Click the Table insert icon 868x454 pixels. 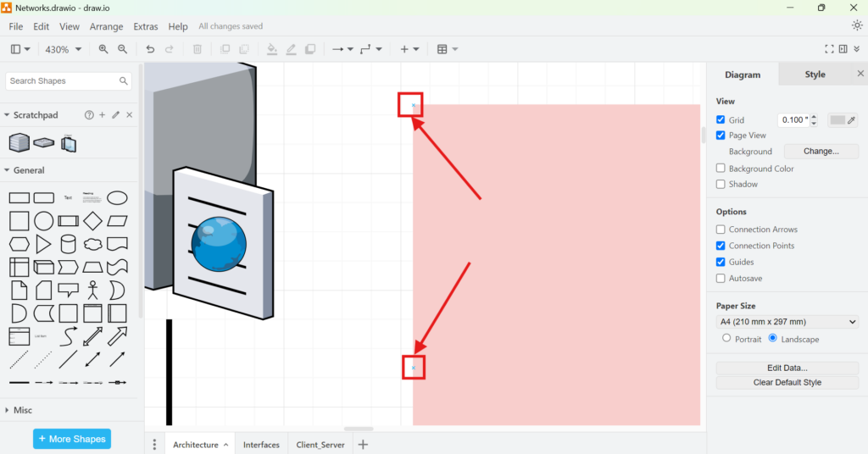coord(446,49)
